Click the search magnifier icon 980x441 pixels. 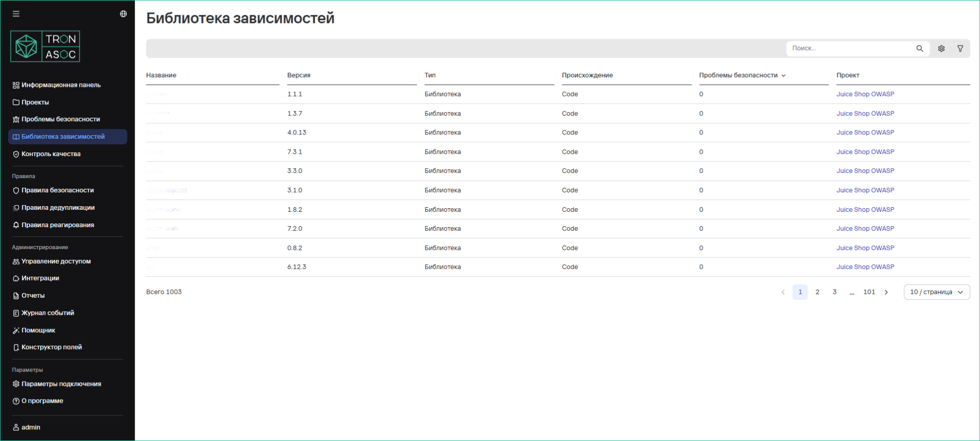coord(920,49)
